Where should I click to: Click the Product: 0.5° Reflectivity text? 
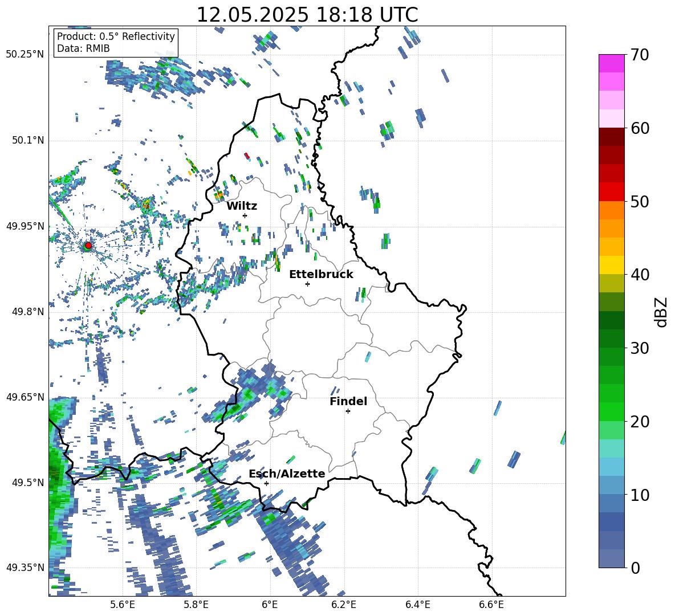(116, 36)
